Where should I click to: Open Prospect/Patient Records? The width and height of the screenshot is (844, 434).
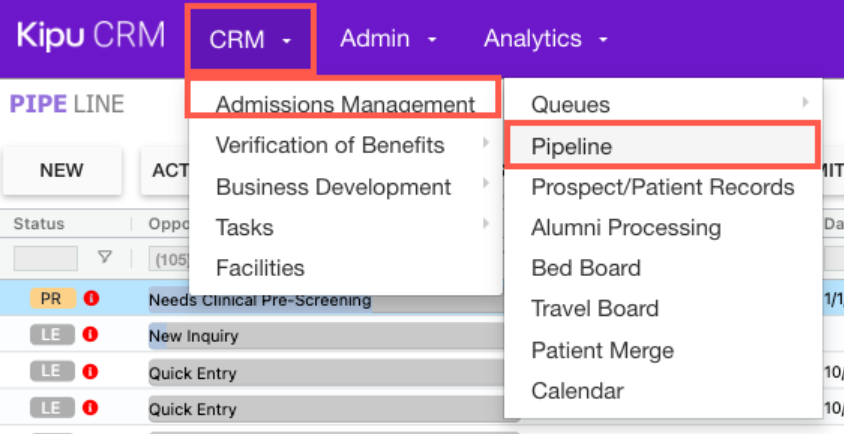(662, 187)
